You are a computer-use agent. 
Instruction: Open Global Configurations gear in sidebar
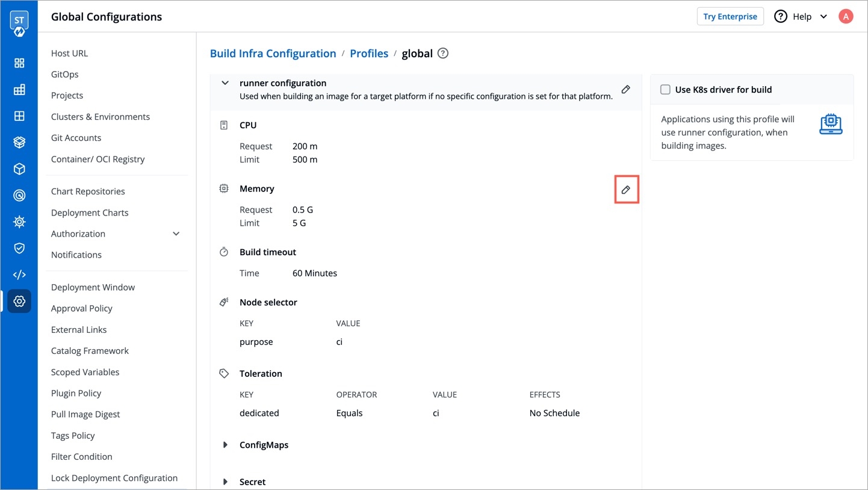click(19, 301)
